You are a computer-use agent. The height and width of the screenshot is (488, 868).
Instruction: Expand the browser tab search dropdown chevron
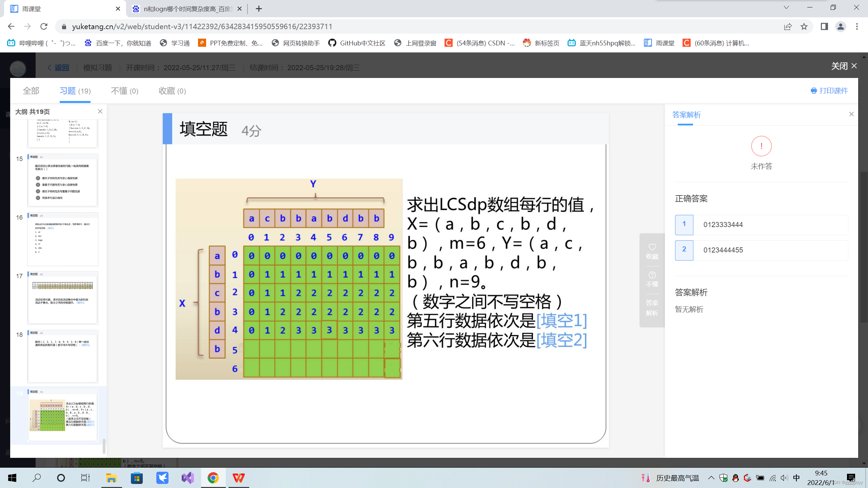pyautogui.click(x=786, y=8)
